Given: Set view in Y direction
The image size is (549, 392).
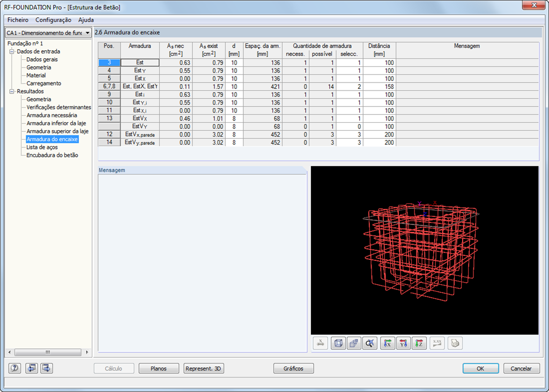Looking at the screenshot, I should pyautogui.click(x=403, y=343).
